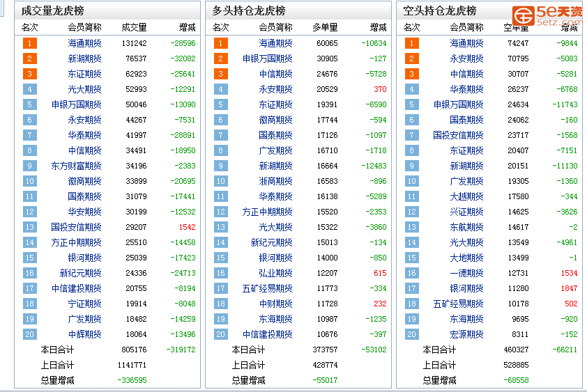Open 东方财富期货 link in 成交量龙虎榜
The image size is (587, 392).
coord(77,166)
